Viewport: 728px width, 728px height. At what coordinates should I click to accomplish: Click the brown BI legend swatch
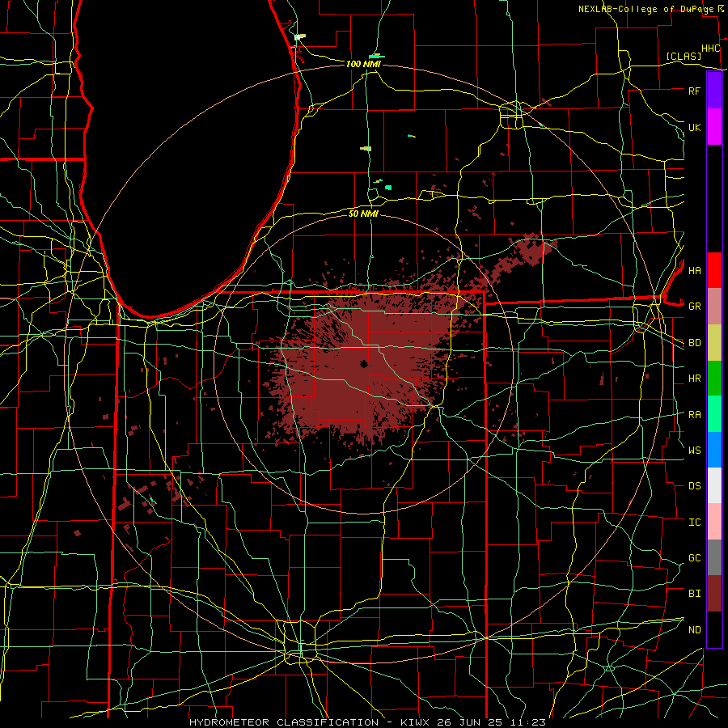tap(714, 594)
